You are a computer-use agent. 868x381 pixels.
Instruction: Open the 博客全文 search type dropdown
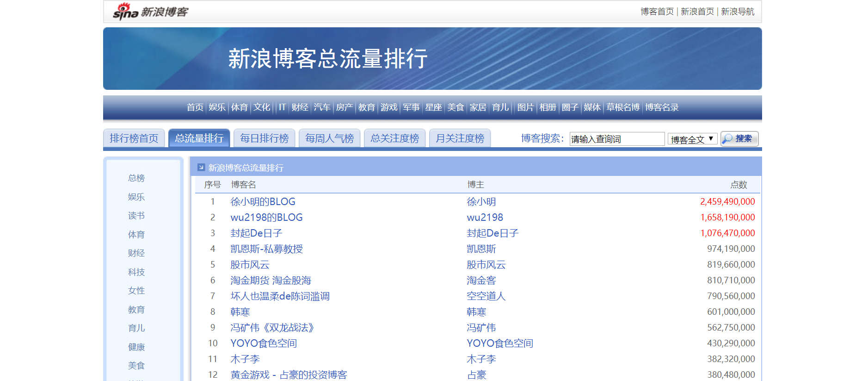tap(692, 139)
